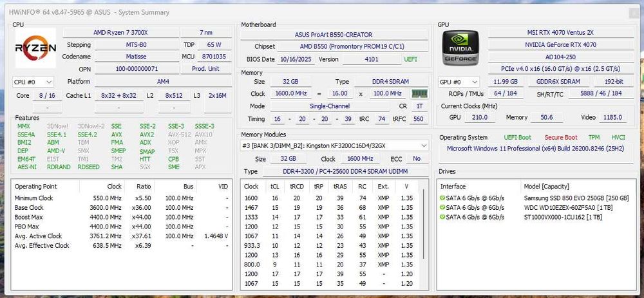The image size is (644, 298).
Task: Click the L3 cache 2x16M value
Action: (217, 96)
